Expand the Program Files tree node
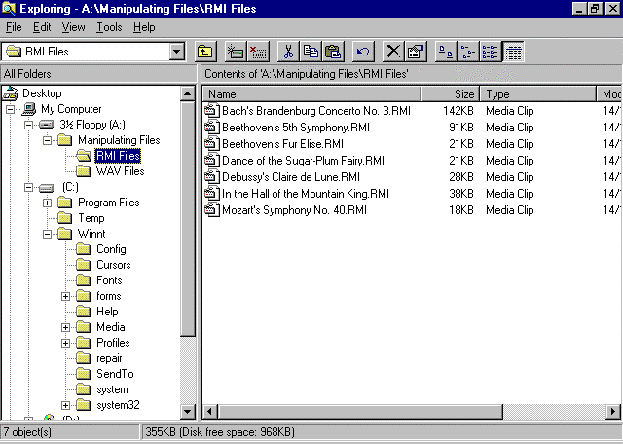This screenshot has width=623, height=444. 47,203
